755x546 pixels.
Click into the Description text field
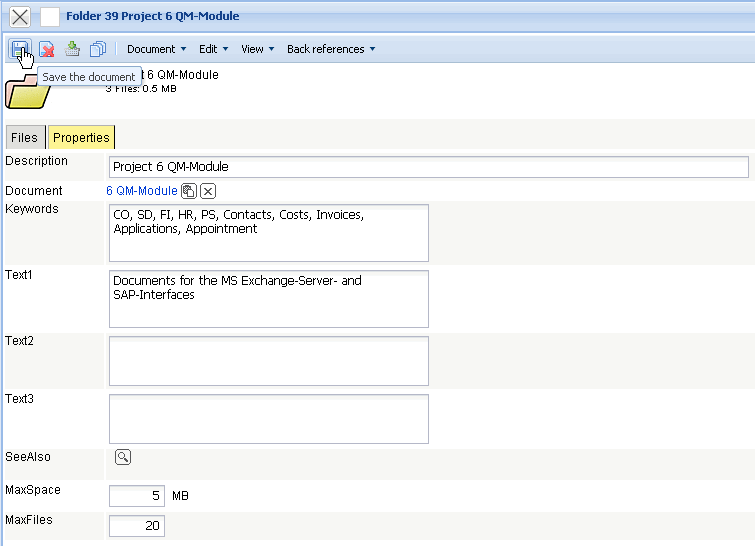pyautogui.click(x=428, y=167)
